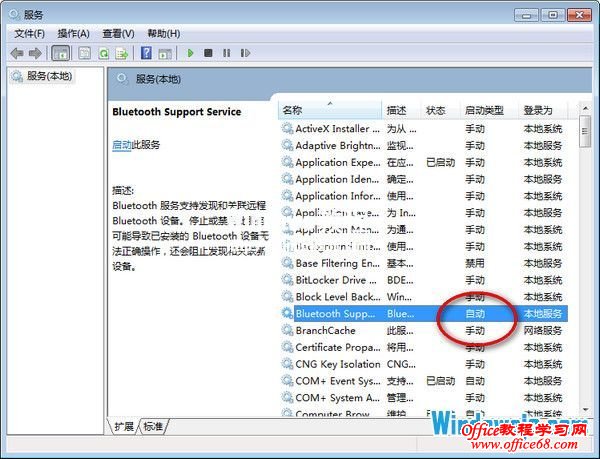Click gear icon of Certificate Propa... row
This screenshot has height=459, width=600.
click(287, 347)
